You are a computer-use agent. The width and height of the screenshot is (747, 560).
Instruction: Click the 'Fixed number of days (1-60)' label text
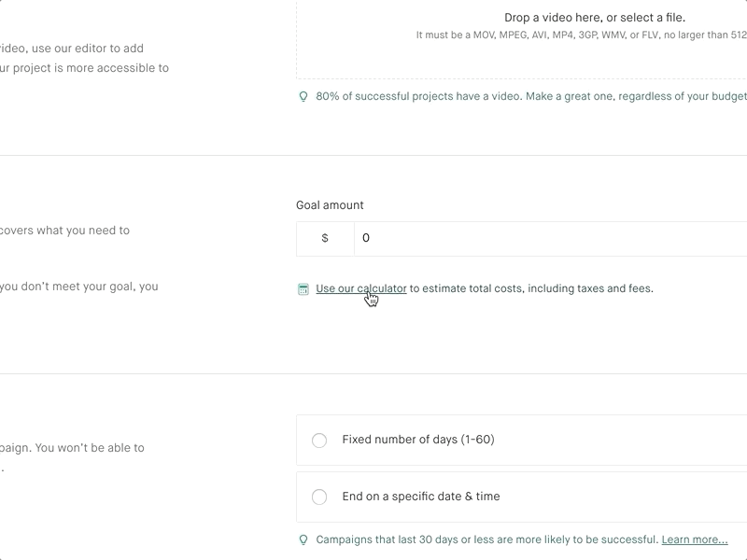pos(418,440)
